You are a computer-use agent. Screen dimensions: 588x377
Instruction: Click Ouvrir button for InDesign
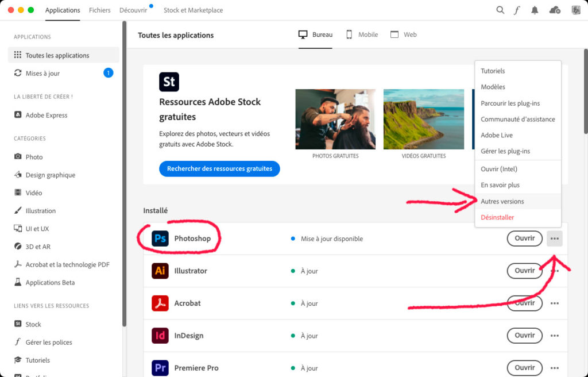(x=525, y=335)
